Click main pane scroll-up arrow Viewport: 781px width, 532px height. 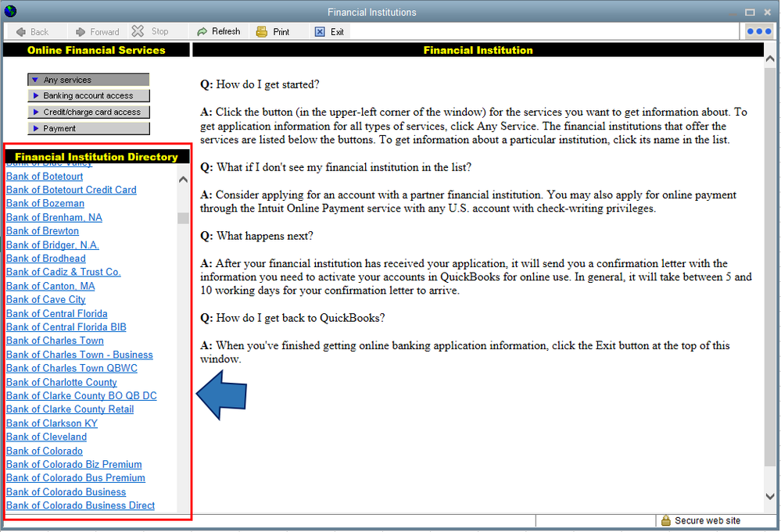pyautogui.click(x=769, y=59)
